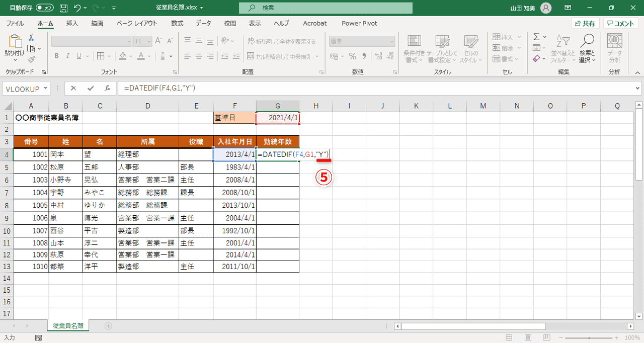Open Find and Select (検索と選択)

click(587, 49)
